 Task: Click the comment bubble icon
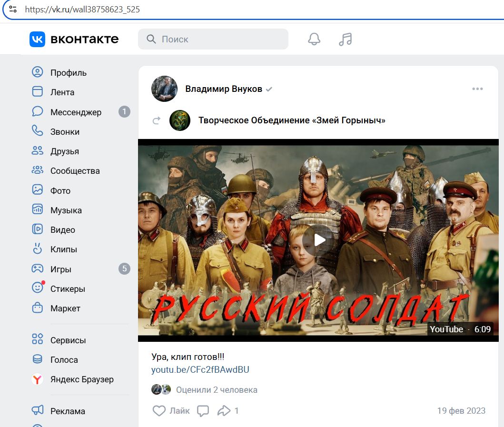click(203, 411)
